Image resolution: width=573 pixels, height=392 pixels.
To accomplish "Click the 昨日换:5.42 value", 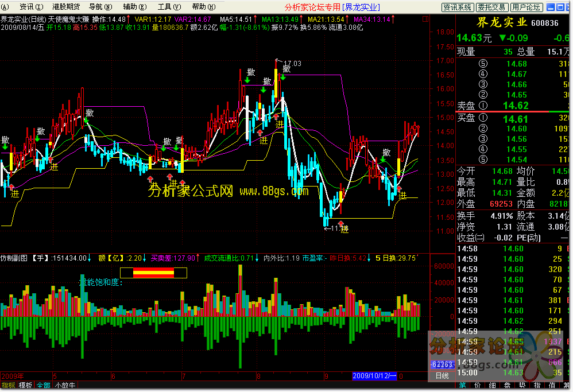I will tap(348, 258).
